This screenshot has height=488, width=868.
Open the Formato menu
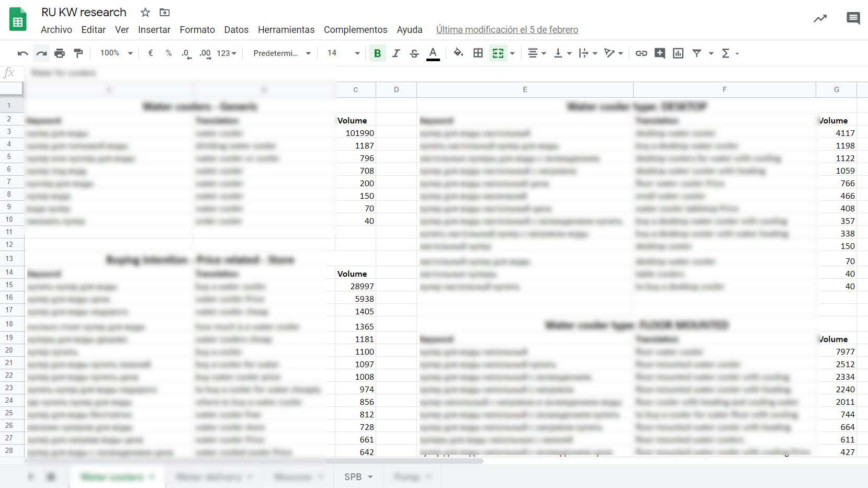pyautogui.click(x=197, y=30)
